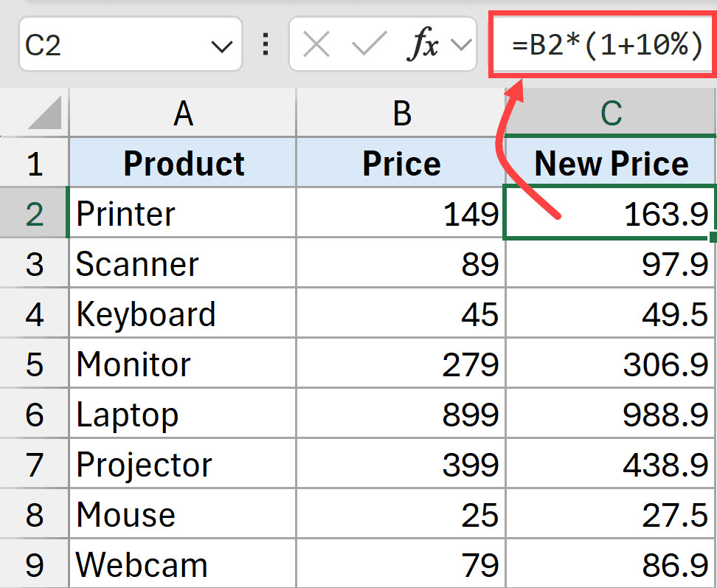Click the Webcam cell in column A
The image size is (717, 588).
pyautogui.click(x=183, y=565)
